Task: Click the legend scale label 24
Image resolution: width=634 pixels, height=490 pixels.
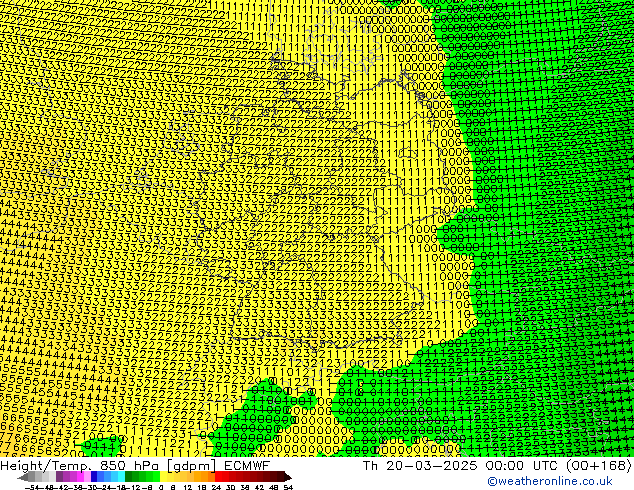Action: click(216, 488)
